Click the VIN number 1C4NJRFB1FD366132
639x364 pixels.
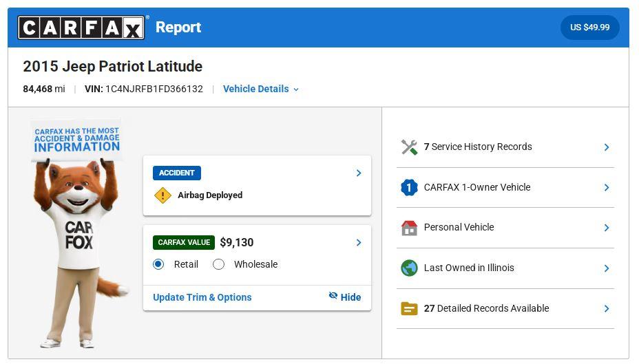tap(154, 89)
